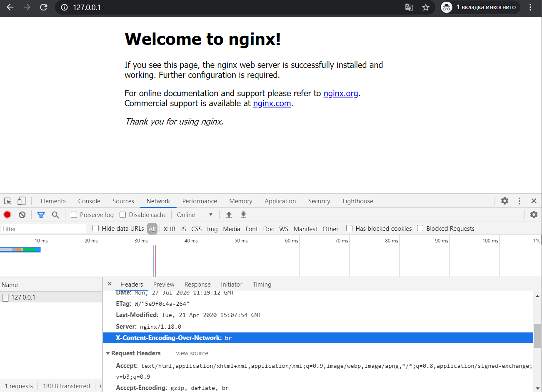Select the 127.0.0.1 document request
This screenshot has height=392, width=542.
(x=51, y=297)
